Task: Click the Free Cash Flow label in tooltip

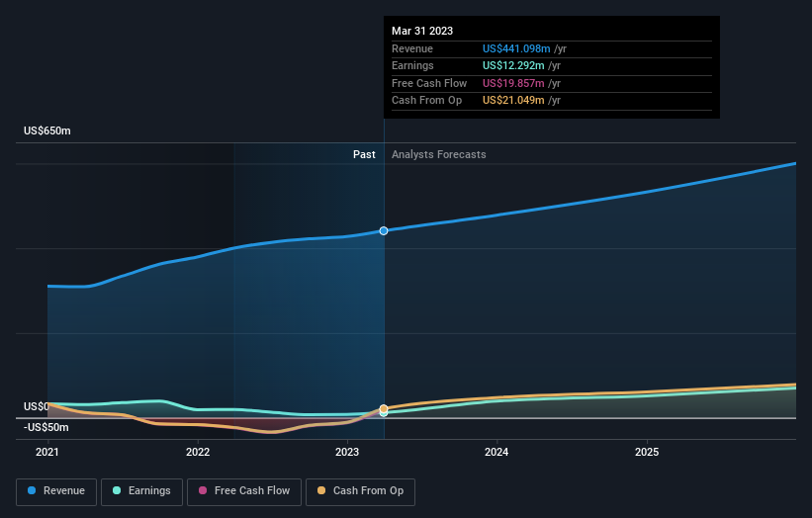Action: [429, 83]
